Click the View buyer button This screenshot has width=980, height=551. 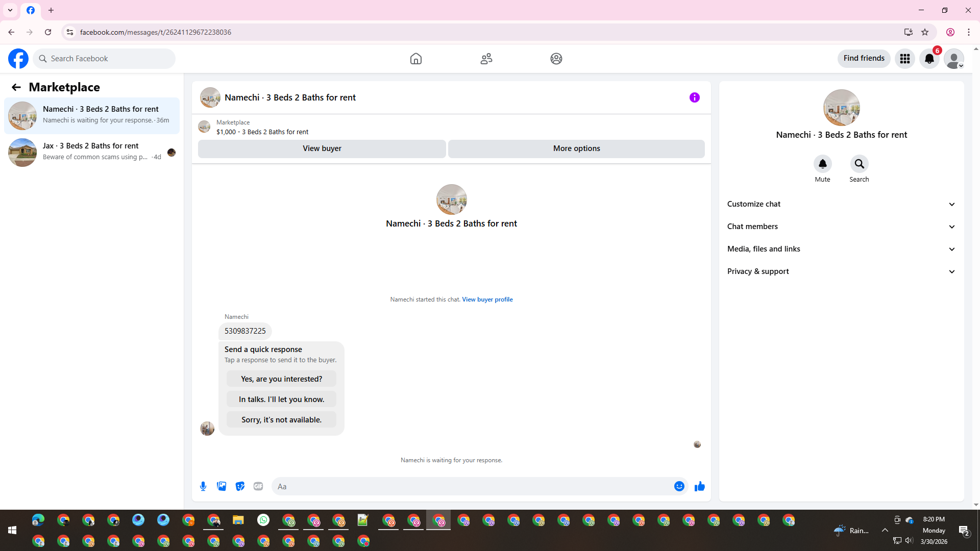click(x=322, y=148)
